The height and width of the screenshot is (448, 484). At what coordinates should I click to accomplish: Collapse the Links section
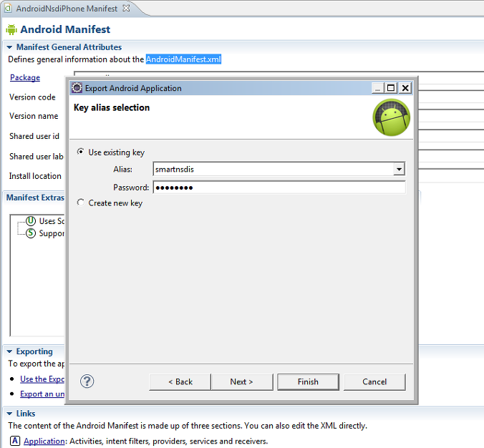click(9, 414)
